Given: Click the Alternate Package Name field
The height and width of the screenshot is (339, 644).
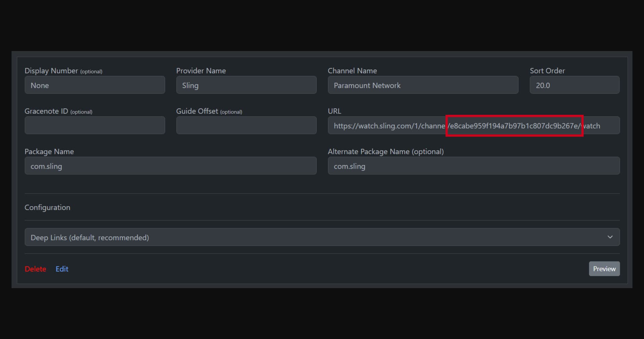Looking at the screenshot, I should [x=473, y=166].
